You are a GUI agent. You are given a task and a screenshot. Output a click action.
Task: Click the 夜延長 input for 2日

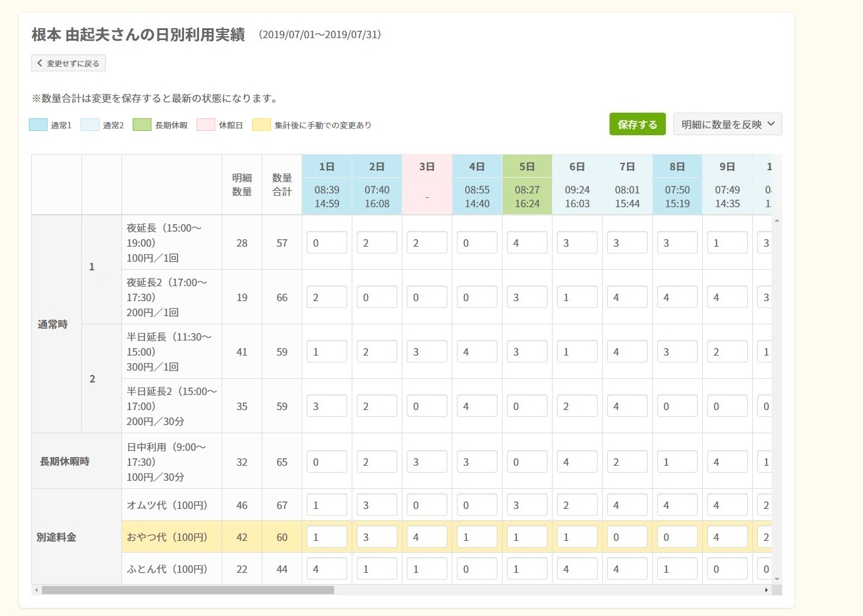pyautogui.click(x=377, y=243)
